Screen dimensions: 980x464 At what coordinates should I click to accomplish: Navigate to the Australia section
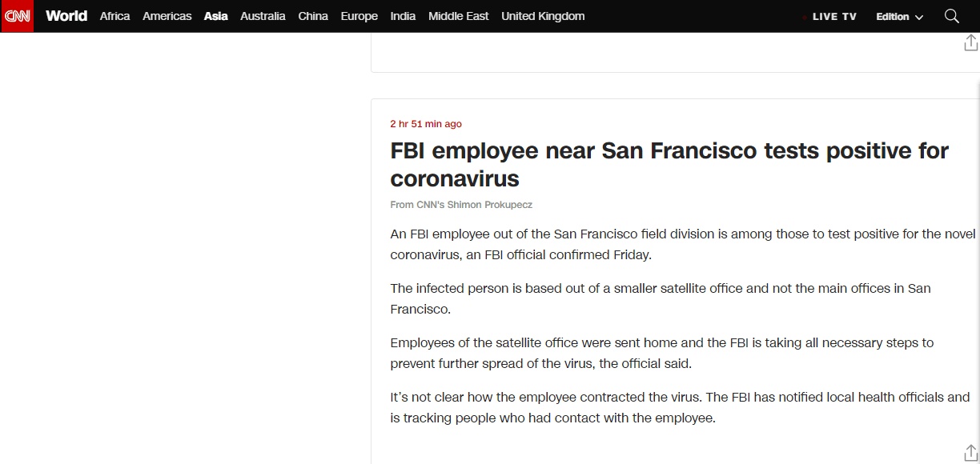263,16
